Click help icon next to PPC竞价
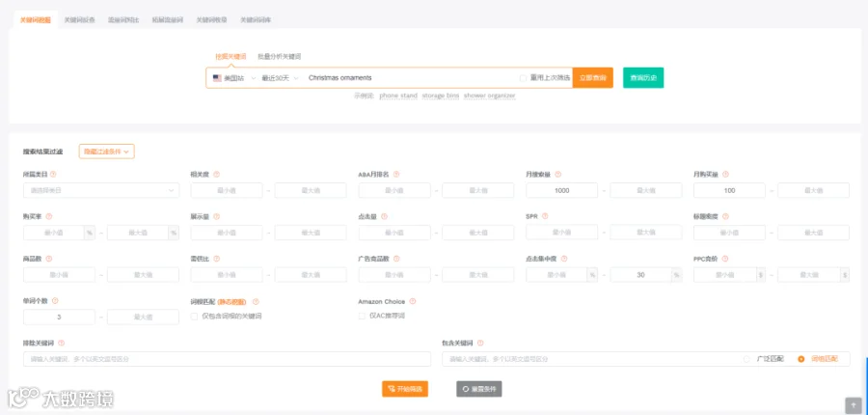 click(724, 259)
